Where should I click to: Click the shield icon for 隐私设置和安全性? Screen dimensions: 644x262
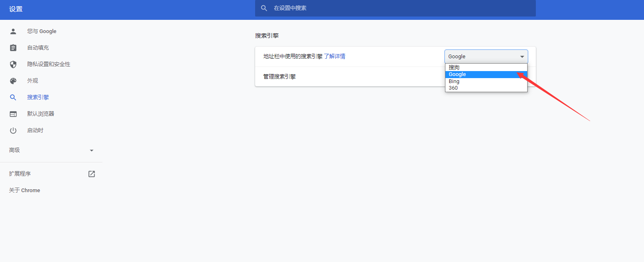tap(13, 64)
